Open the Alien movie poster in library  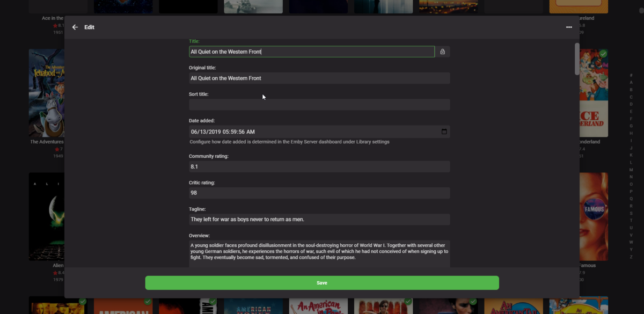(47, 216)
